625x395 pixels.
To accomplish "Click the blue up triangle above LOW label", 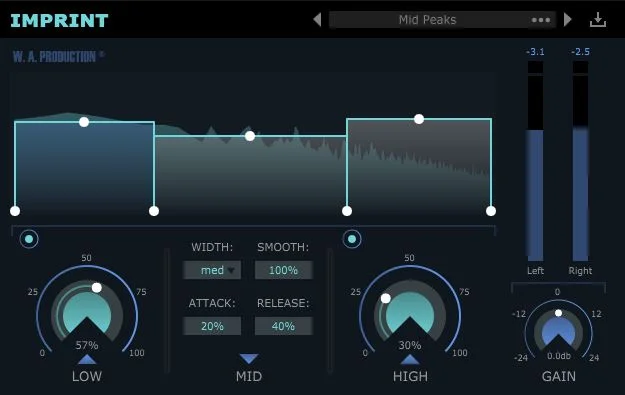I will click(87, 360).
